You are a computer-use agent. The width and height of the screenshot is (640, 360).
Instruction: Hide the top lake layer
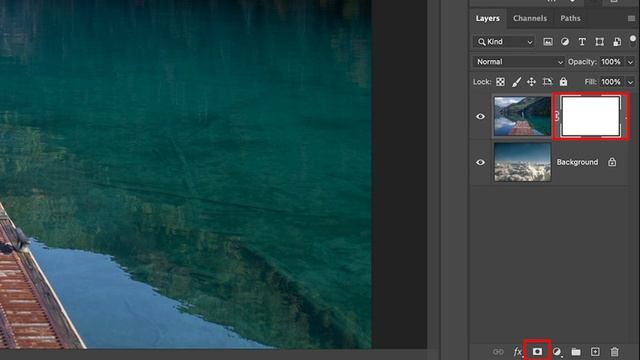pyautogui.click(x=480, y=116)
